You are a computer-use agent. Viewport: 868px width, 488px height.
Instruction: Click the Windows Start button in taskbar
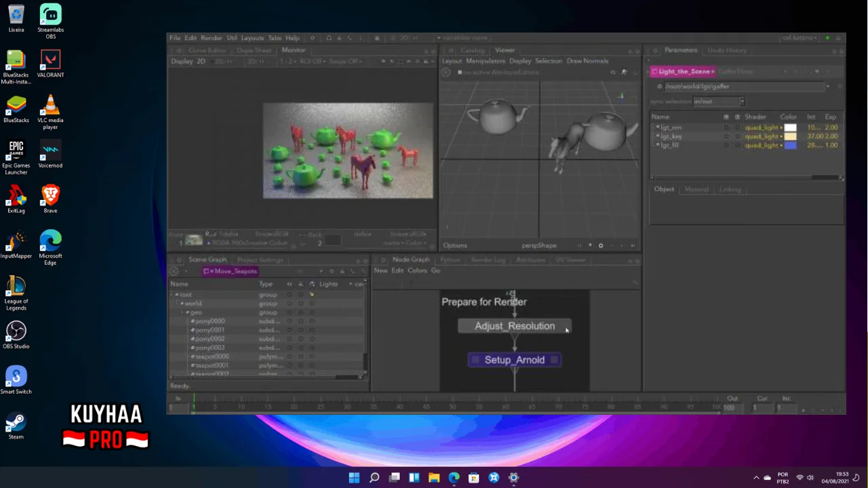pyautogui.click(x=354, y=478)
